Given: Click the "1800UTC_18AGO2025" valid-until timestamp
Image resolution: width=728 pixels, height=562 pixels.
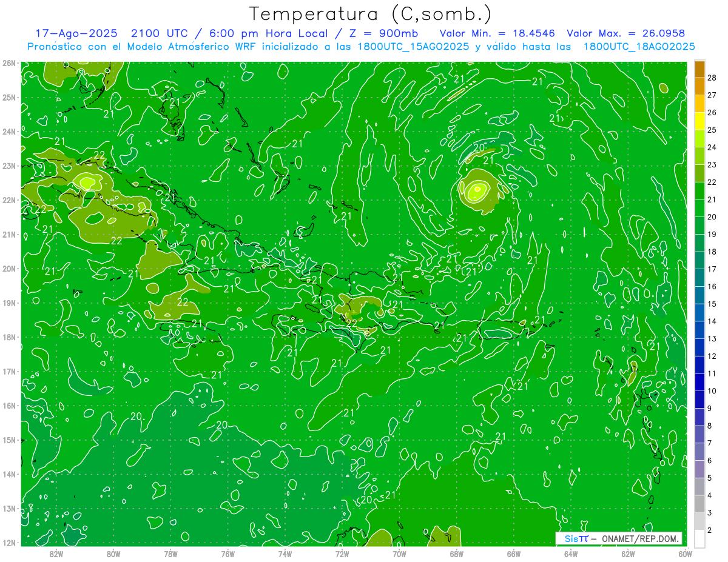Looking at the screenshot, I should (639, 47).
